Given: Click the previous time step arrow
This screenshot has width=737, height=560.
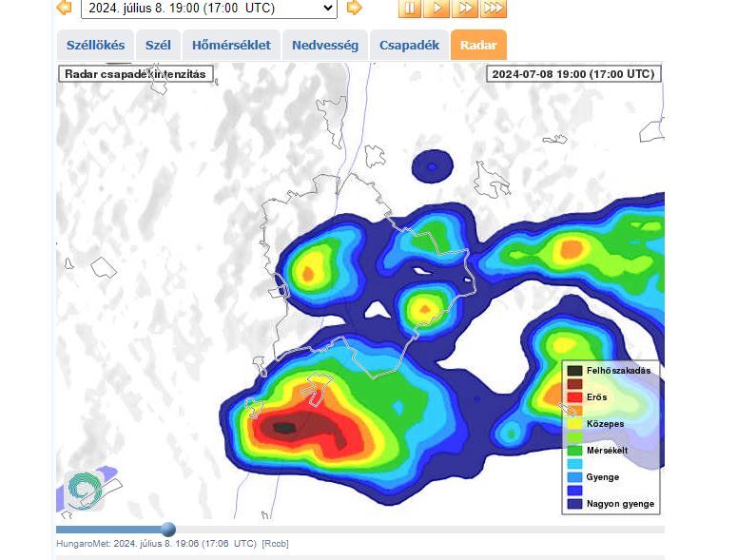Looking at the screenshot, I should [64, 9].
